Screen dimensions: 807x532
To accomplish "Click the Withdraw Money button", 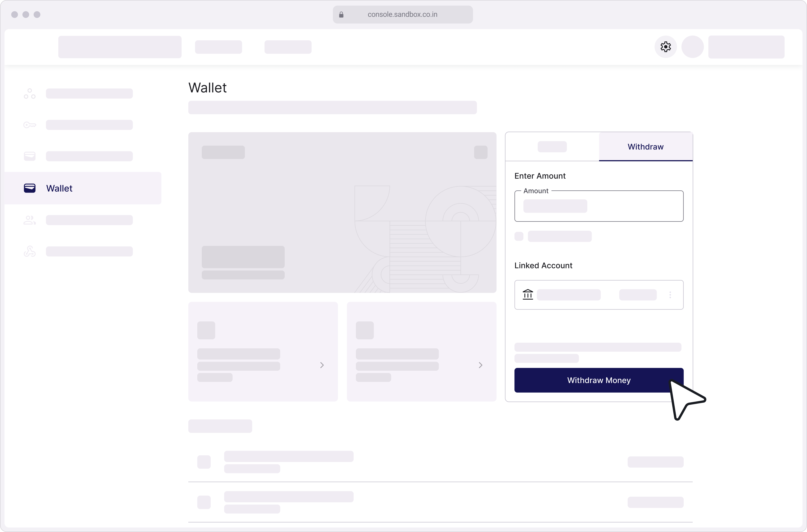I will click(599, 380).
